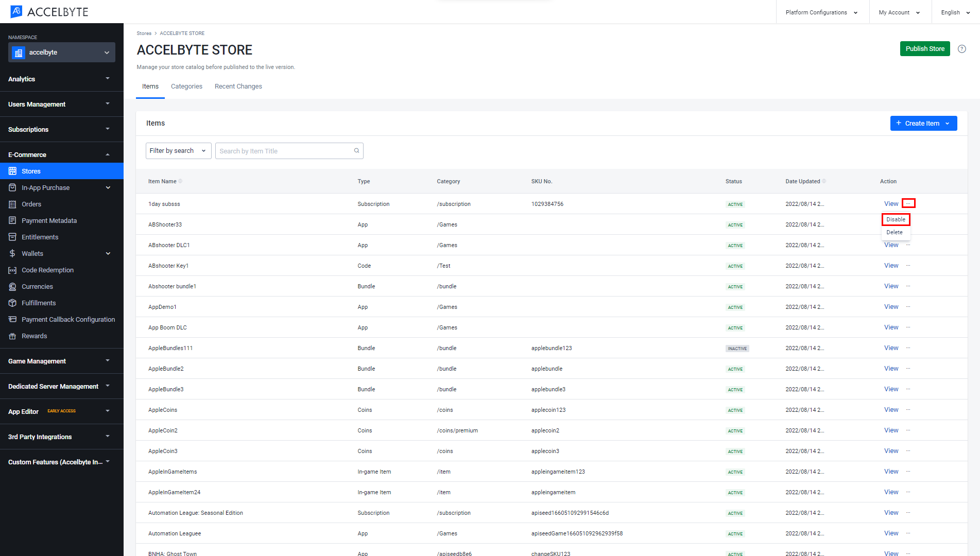
Task: Expand Wallets submenu chevron
Action: coord(108,253)
